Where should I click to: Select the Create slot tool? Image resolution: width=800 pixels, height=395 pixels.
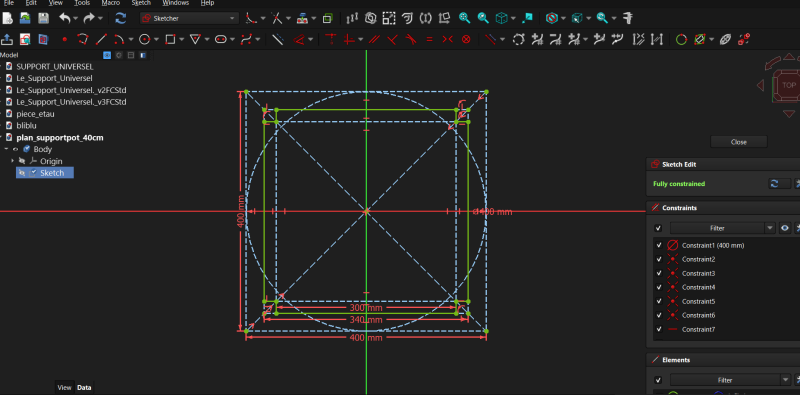coord(221,39)
